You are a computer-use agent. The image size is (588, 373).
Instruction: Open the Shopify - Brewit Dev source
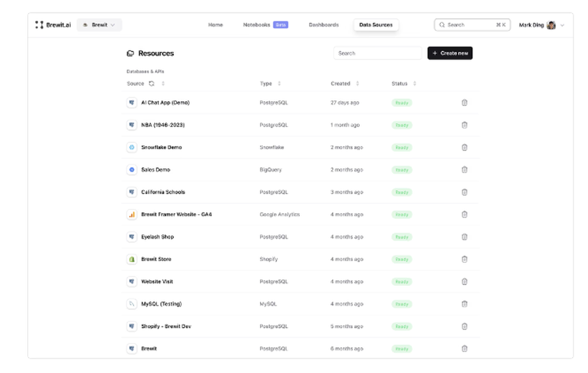(x=166, y=326)
